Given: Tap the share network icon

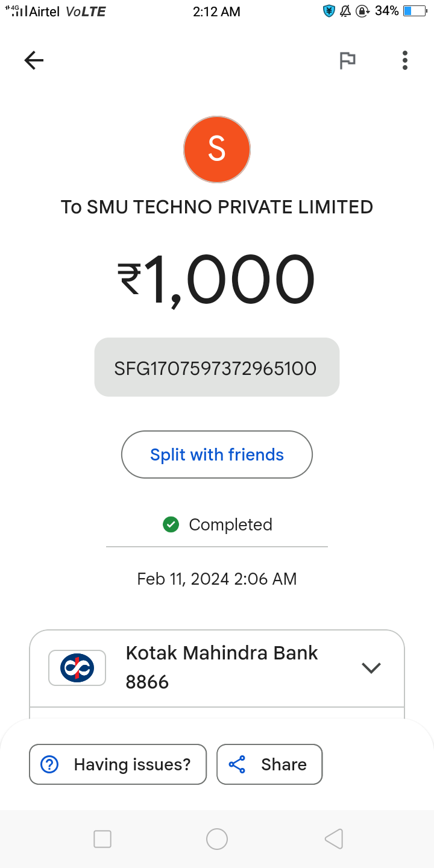Looking at the screenshot, I should 237,764.
